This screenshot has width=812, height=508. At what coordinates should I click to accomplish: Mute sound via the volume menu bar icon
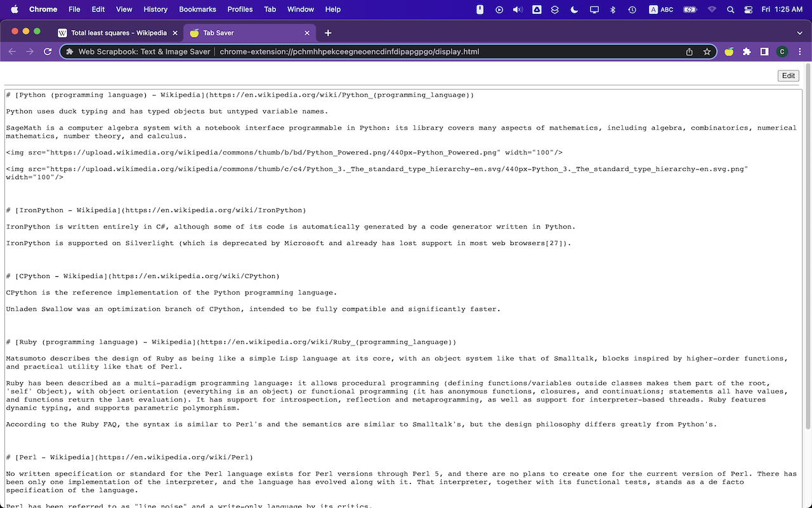point(516,10)
